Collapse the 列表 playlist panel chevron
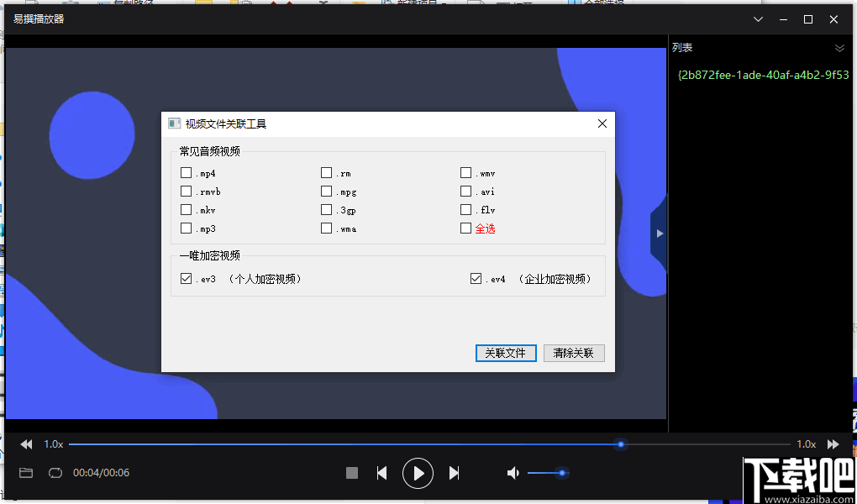The height and width of the screenshot is (504, 857). [x=838, y=48]
